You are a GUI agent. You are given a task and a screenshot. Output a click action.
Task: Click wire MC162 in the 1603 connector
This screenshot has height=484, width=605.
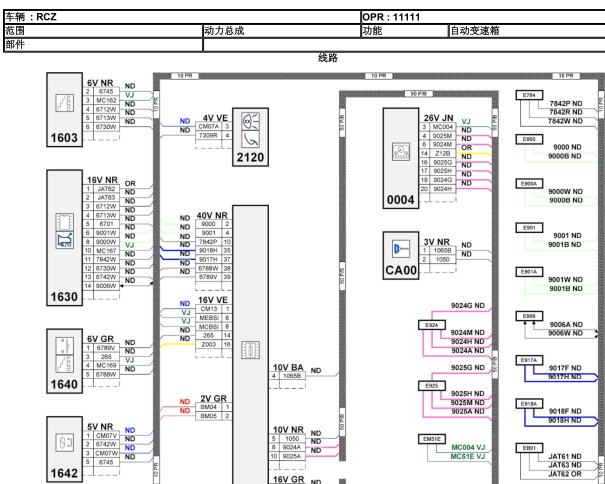click(106, 100)
